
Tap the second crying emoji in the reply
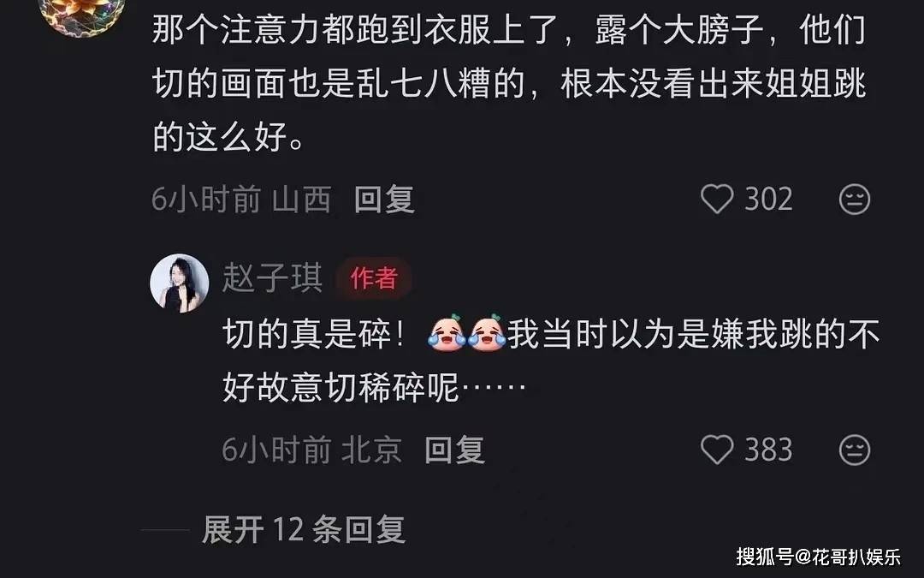point(487,333)
